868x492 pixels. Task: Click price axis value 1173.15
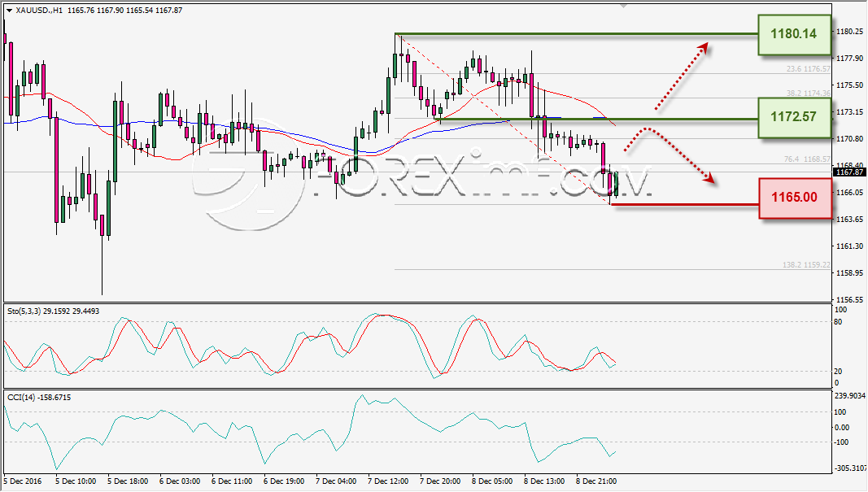(850, 111)
